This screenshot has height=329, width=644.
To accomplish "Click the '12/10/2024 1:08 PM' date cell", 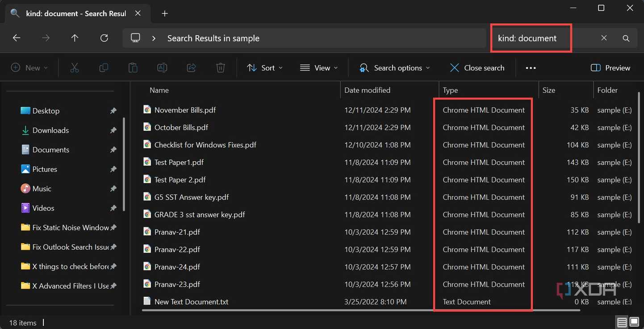I will (377, 145).
